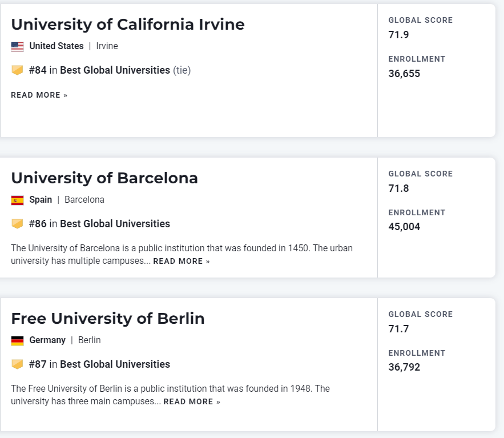Image resolution: width=504 pixels, height=438 pixels.
Task: Click the #86 ranking badge icon
Action: point(17,224)
